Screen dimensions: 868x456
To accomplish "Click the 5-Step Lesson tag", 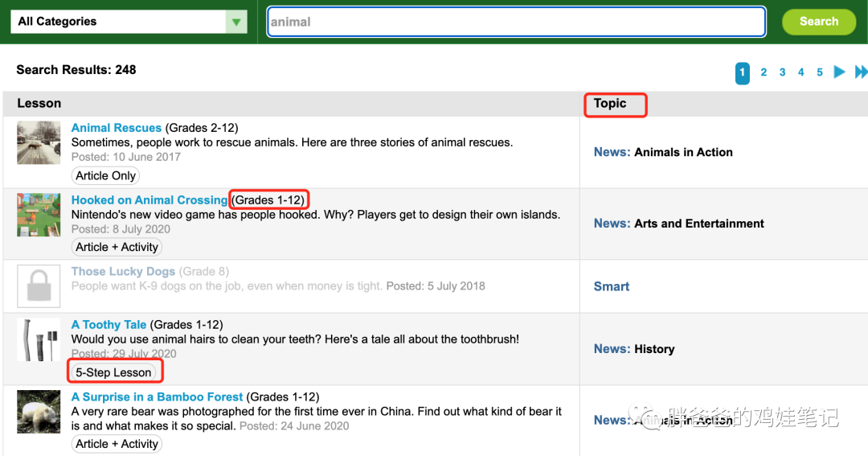I will click(x=113, y=372).
